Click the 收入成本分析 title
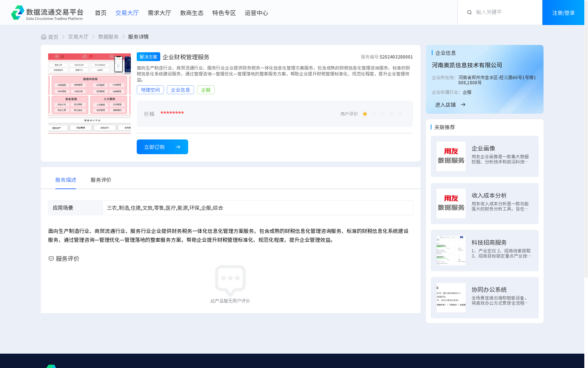Viewport: 588px width, 368px height. coord(489,195)
